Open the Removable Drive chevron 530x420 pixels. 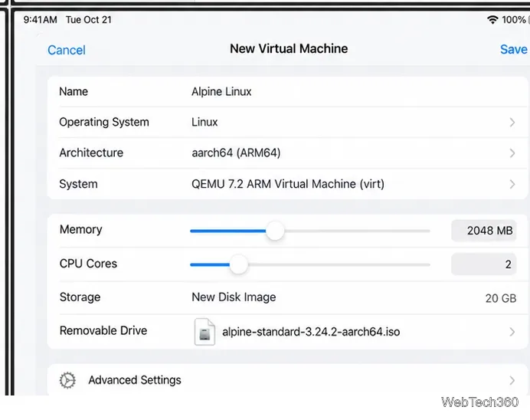pos(512,332)
